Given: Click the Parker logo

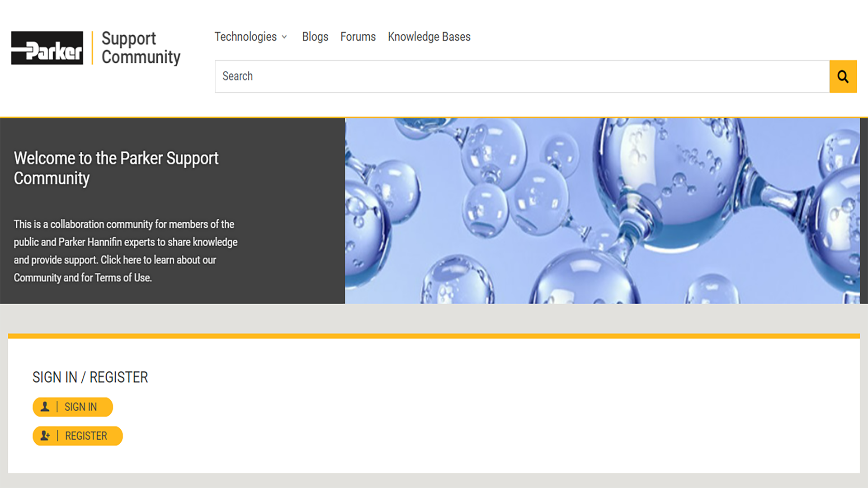Looking at the screenshot, I should 47,48.
